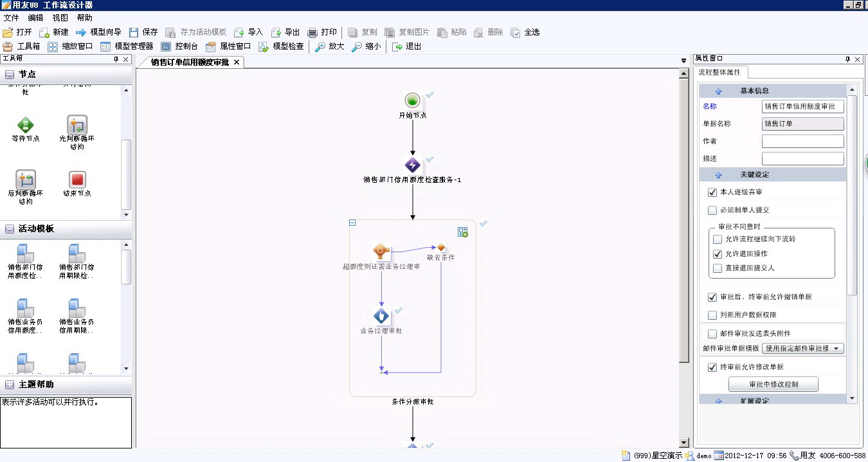Choose the 销售部门信用额度检 activity template
The image size is (868, 462).
pyautogui.click(x=25, y=261)
